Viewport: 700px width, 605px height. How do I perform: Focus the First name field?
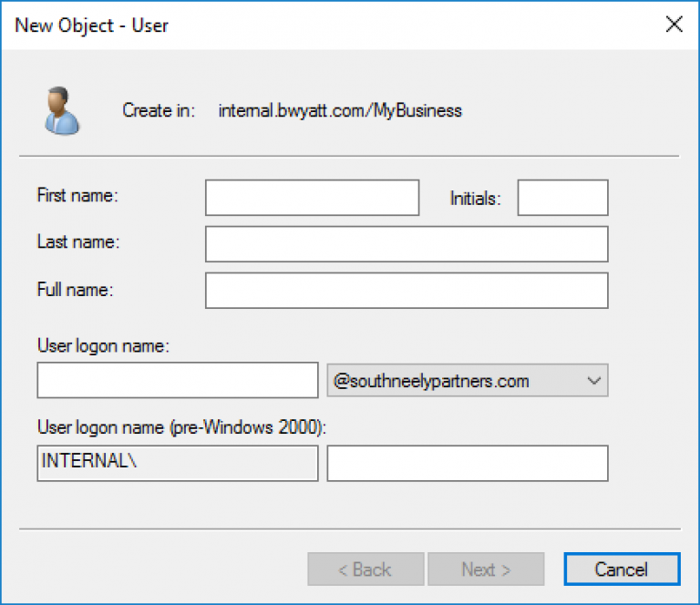click(x=312, y=198)
